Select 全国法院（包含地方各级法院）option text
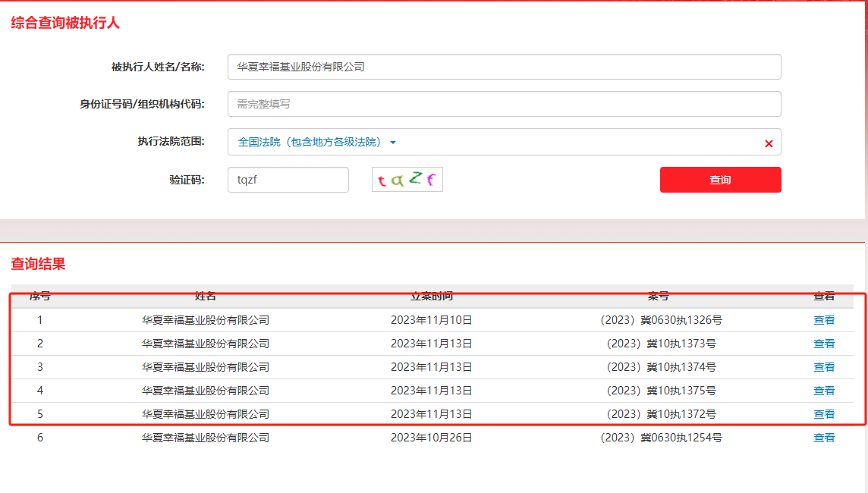868x493 pixels. pos(310,142)
